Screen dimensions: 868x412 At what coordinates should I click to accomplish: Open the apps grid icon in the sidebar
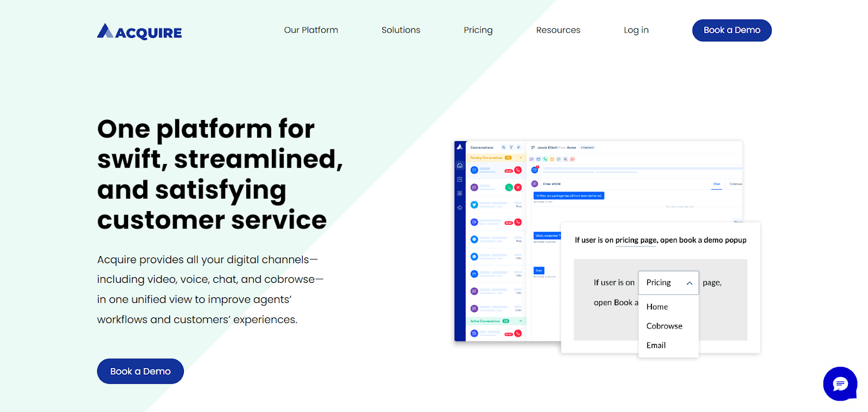coord(460,193)
